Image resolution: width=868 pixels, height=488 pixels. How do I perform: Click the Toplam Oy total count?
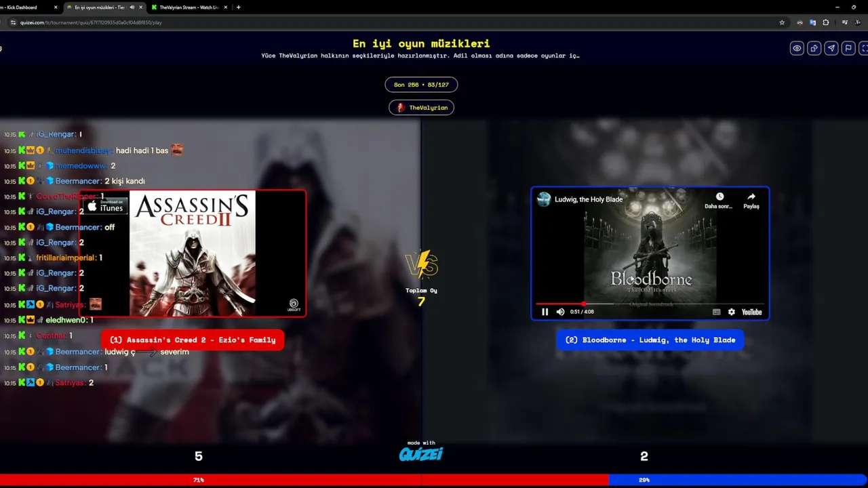421,302
